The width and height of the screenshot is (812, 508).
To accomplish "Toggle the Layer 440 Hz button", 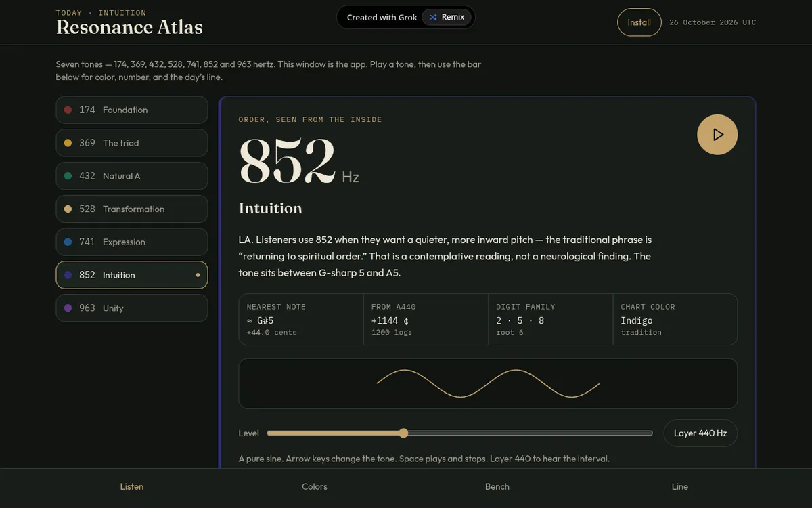I will [x=700, y=433].
